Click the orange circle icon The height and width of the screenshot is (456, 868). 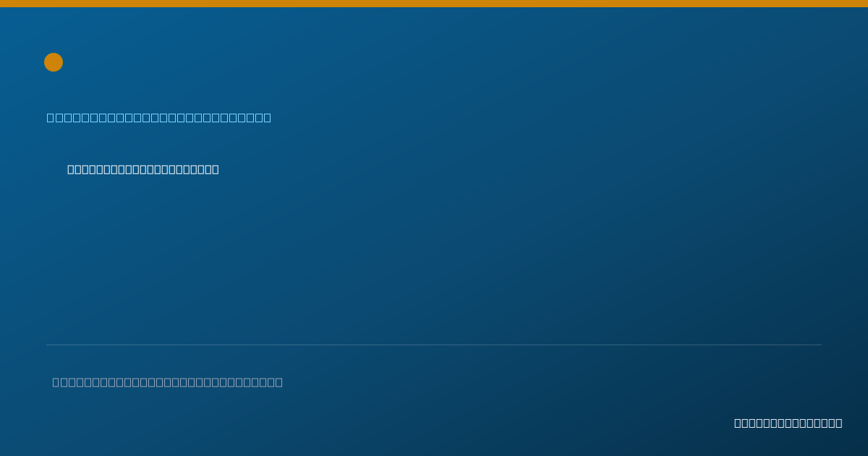point(54,62)
